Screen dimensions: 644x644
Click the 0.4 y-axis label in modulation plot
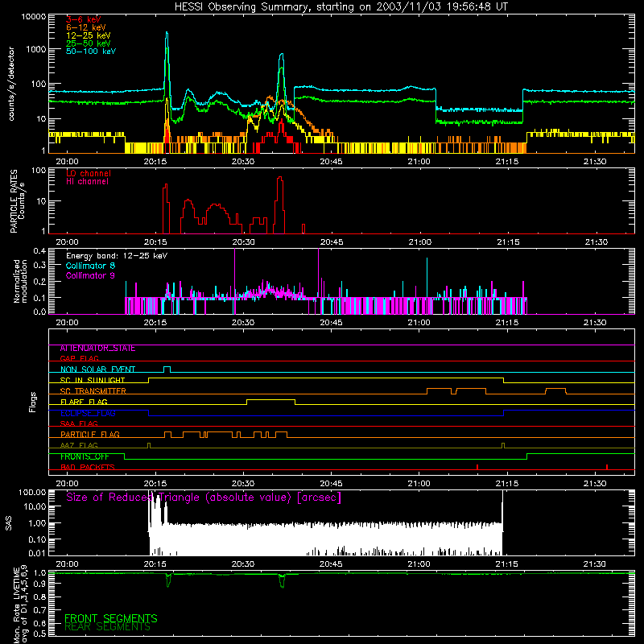[39, 250]
